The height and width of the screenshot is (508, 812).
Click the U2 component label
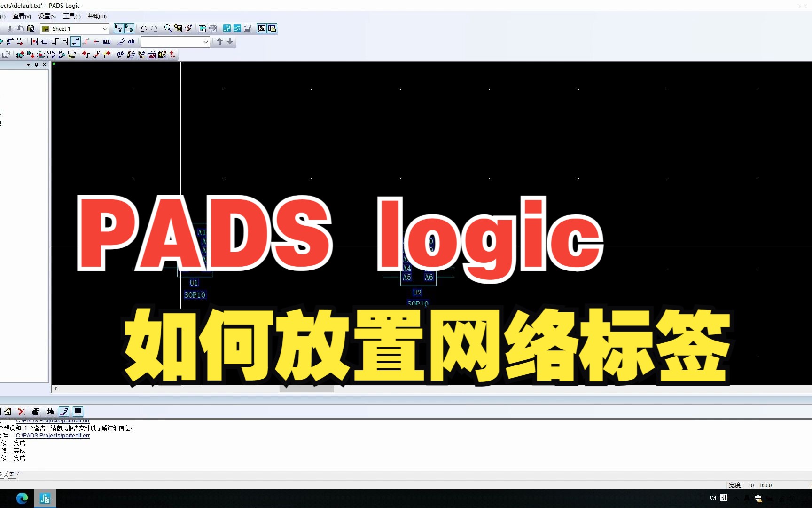point(417,293)
